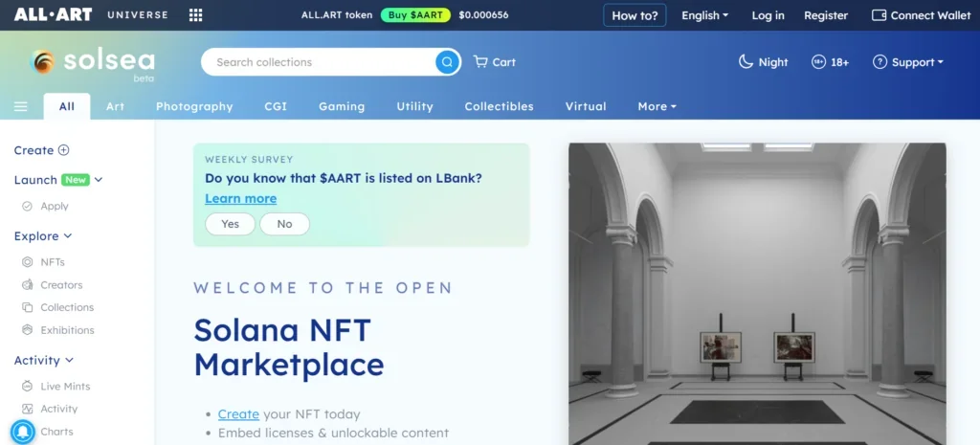Collapse the Launch section chevron
Image resolution: width=980 pixels, height=445 pixels.
coord(99,180)
